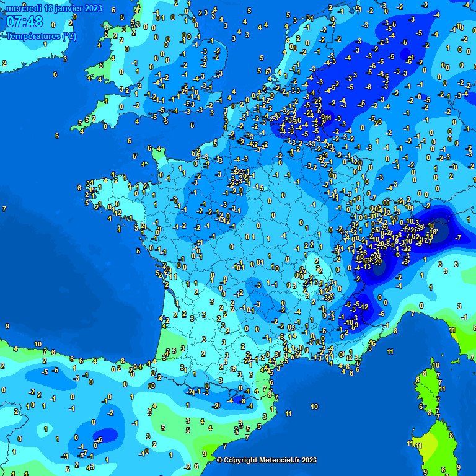Click the 11 reading in the Gulf of Lion
The height and width of the screenshot is (476, 476).
pos(288,413)
